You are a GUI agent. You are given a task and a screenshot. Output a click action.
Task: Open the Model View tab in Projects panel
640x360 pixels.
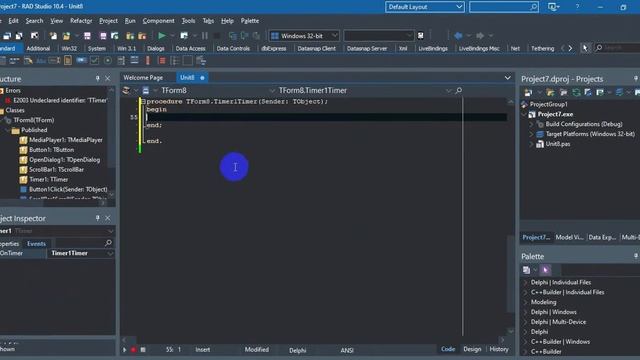click(x=570, y=238)
